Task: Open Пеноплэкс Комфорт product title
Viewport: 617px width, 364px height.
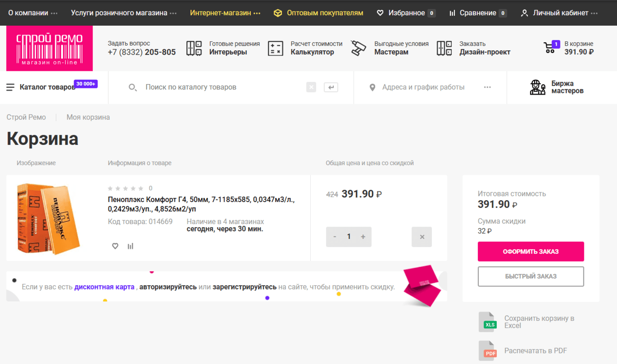Action: click(201, 204)
